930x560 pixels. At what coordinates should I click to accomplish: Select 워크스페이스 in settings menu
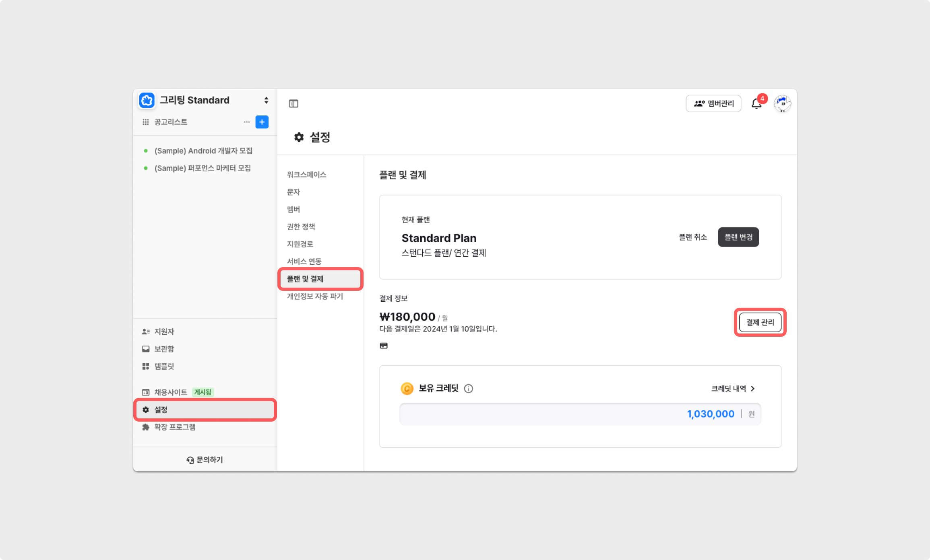tap(306, 175)
